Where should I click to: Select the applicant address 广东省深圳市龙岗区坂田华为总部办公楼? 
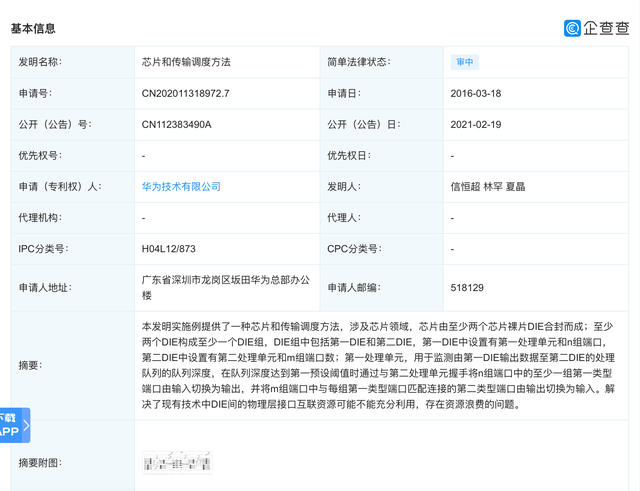pos(226,288)
